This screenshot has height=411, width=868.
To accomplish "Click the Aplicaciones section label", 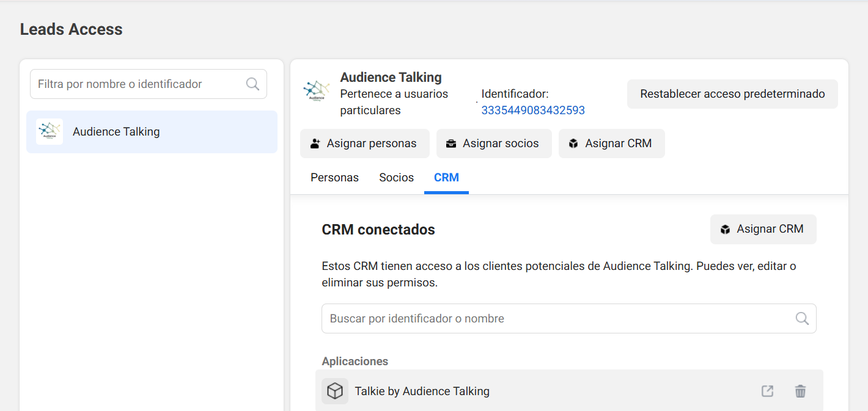I will (x=355, y=362).
